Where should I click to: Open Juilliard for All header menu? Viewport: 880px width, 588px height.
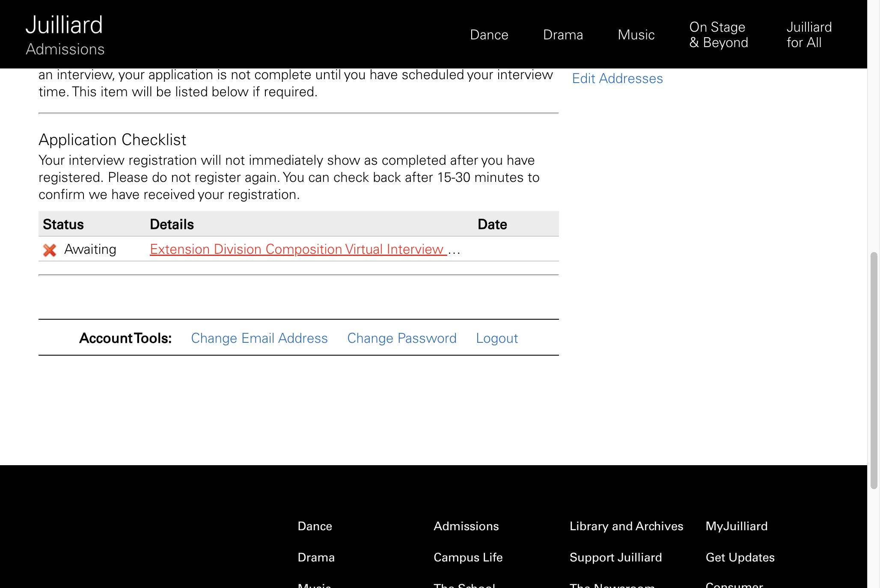tap(809, 35)
